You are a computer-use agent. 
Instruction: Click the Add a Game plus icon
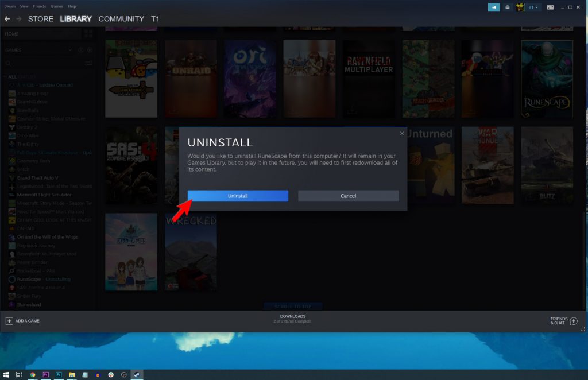[x=9, y=321]
